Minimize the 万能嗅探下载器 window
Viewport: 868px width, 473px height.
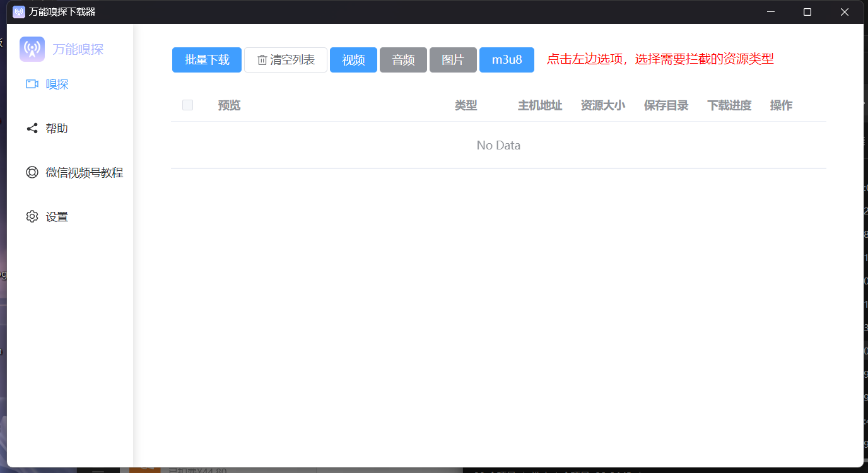click(769, 12)
